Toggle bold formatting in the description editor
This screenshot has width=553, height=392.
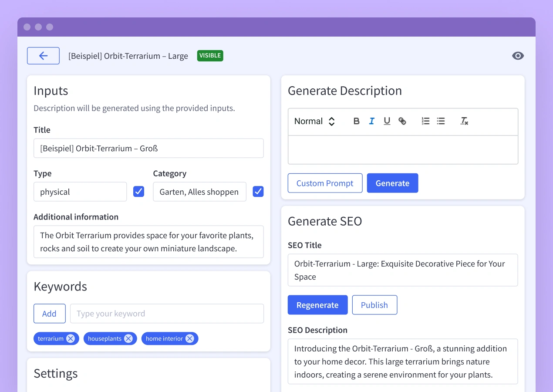coord(356,121)
